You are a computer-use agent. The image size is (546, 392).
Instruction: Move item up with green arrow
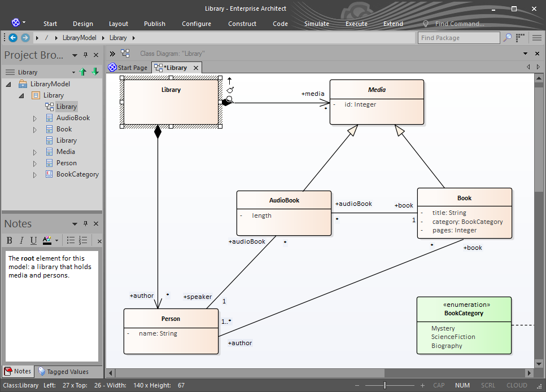[83, 72]
